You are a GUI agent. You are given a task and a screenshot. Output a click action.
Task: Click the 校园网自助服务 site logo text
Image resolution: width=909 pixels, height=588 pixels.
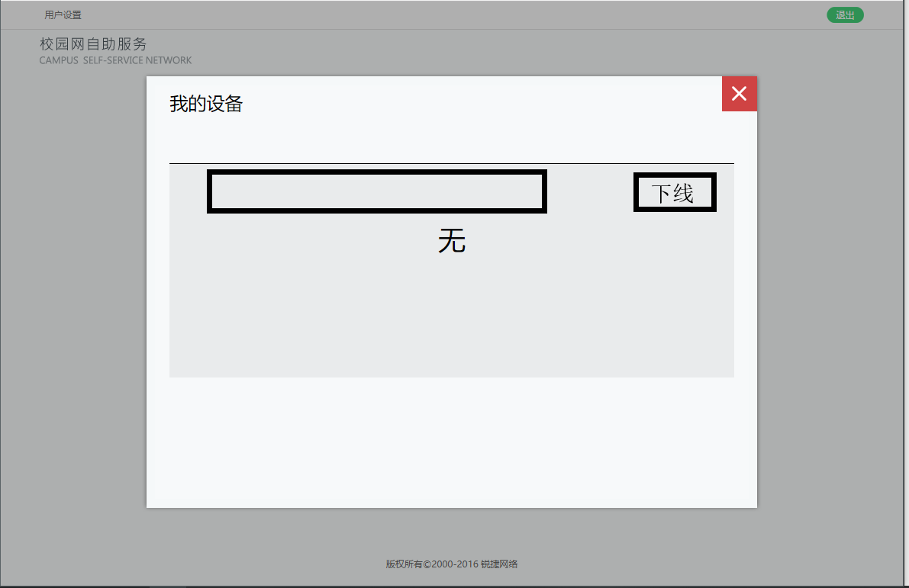(x=91, y=43)
